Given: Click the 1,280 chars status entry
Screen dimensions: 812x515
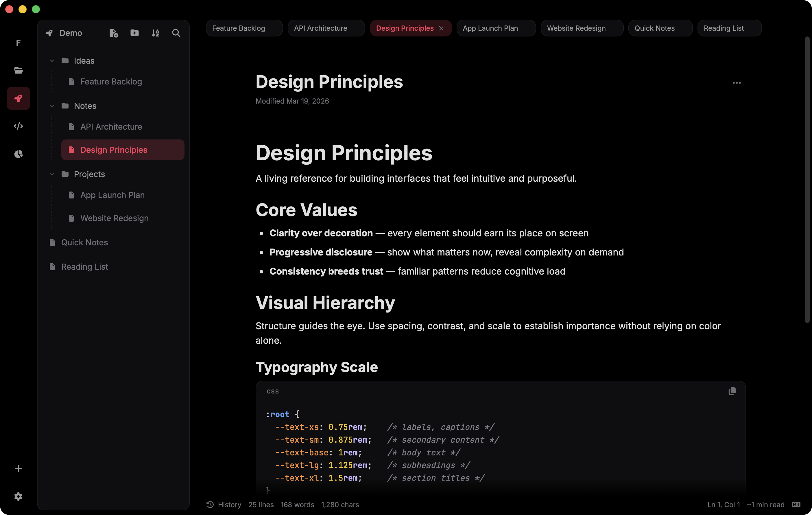Looking at the screenshot, I should pos(340,505).
